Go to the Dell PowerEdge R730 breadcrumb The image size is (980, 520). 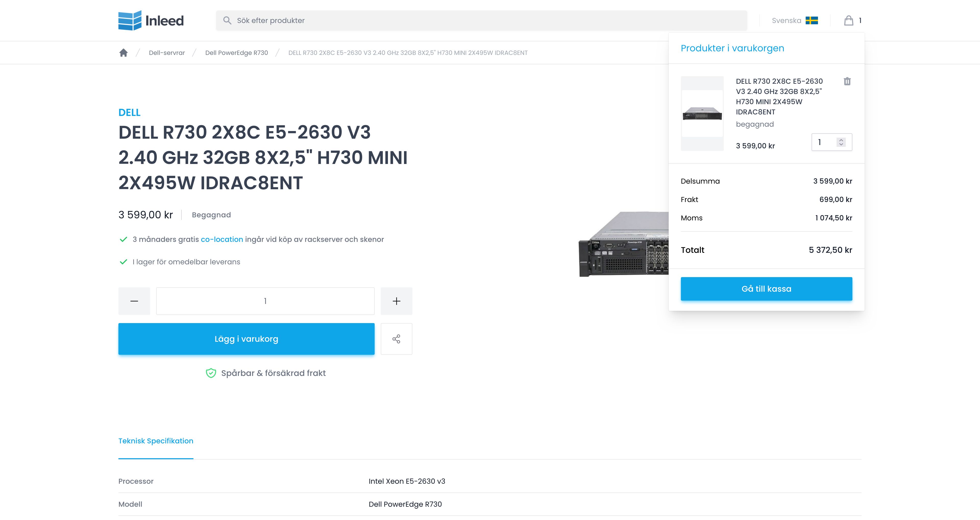pyautogui.click(x=236, y=53)
